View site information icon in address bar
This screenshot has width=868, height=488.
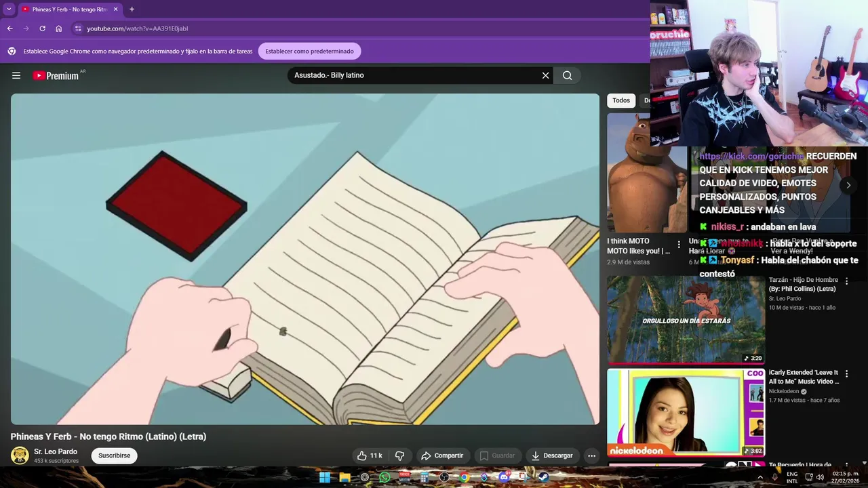click(78, 28)
